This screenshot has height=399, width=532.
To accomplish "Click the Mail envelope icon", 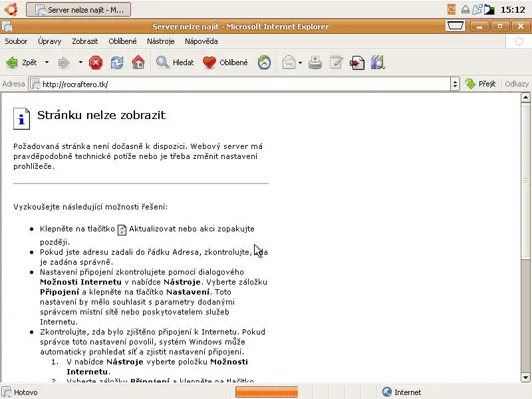I will [x=289, y=63].
